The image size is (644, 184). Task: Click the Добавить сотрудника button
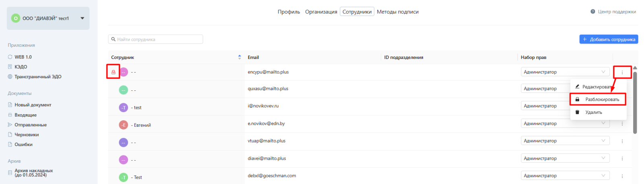609,39
